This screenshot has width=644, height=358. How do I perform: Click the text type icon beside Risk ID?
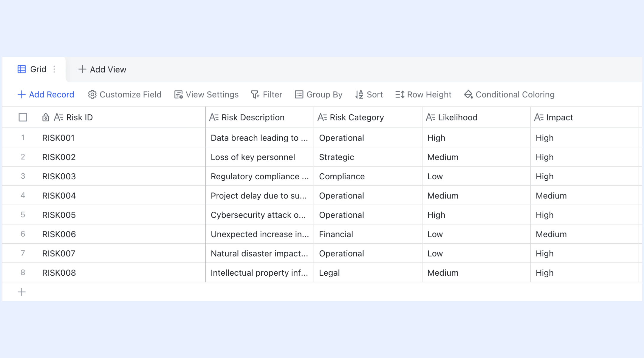click(x=58, y=117)
